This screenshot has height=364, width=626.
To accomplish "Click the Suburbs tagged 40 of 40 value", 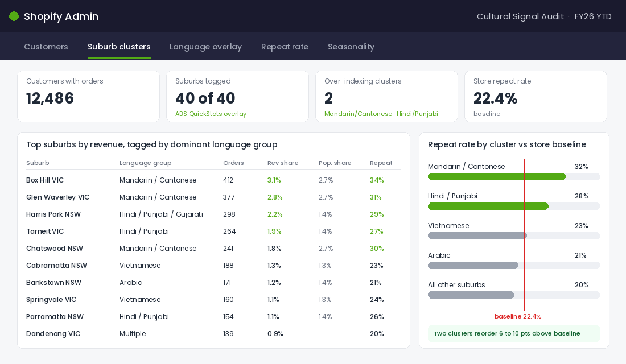I will [x=205, y=98].
